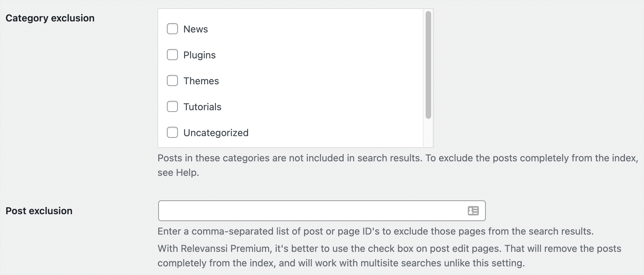Click inside the Post exclusion input field
Image resolution: width=644 pixels, height=275 pixels.
pos(311,211)
